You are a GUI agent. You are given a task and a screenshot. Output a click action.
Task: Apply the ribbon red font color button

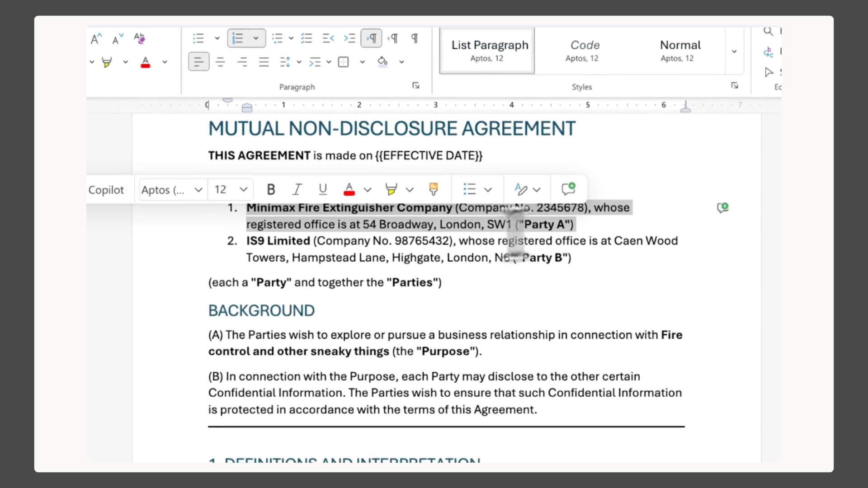[145, 62]
